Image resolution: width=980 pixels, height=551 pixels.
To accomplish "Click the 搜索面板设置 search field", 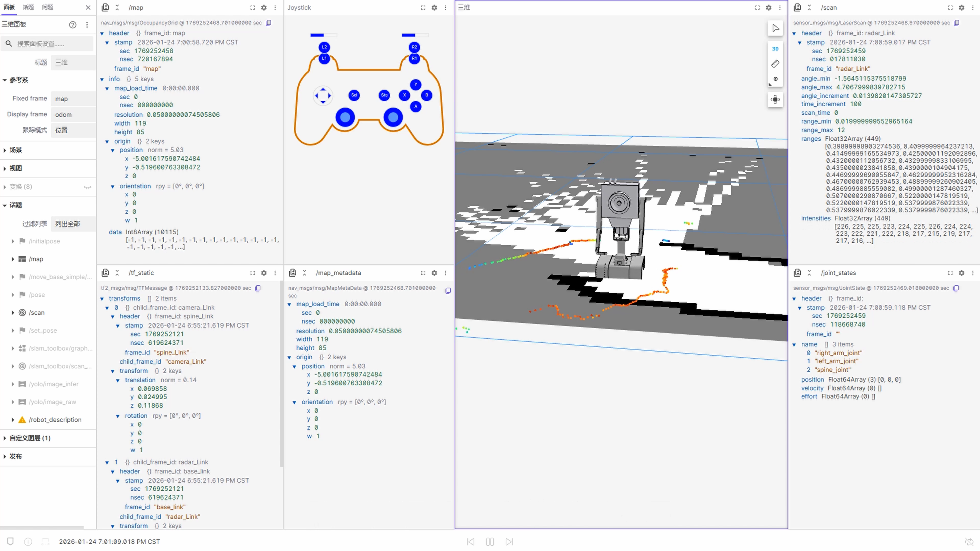I will (47, 43).
